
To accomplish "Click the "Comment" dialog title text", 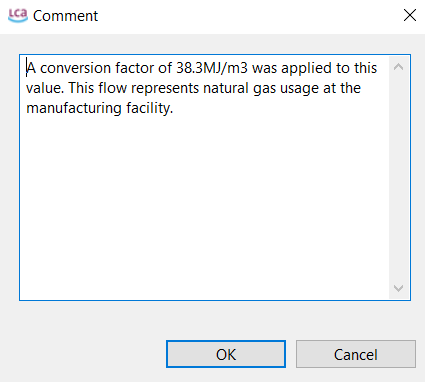I will pos(65,16).
